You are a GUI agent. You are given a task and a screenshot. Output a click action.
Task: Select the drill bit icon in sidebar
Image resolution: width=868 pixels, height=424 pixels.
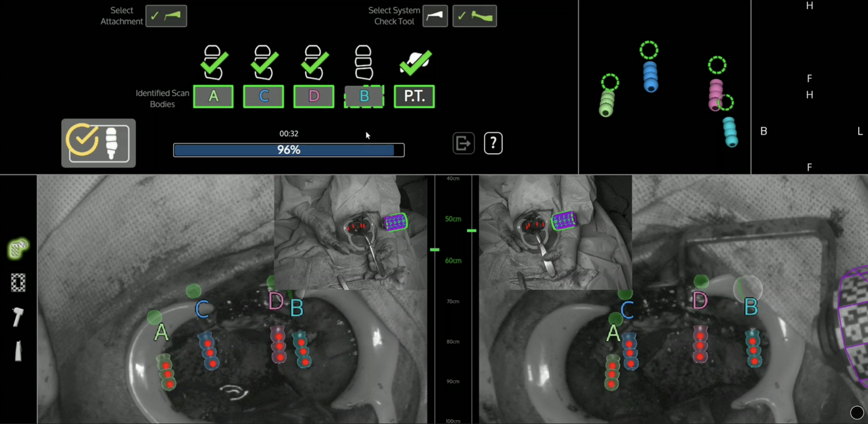click(18, 351)
